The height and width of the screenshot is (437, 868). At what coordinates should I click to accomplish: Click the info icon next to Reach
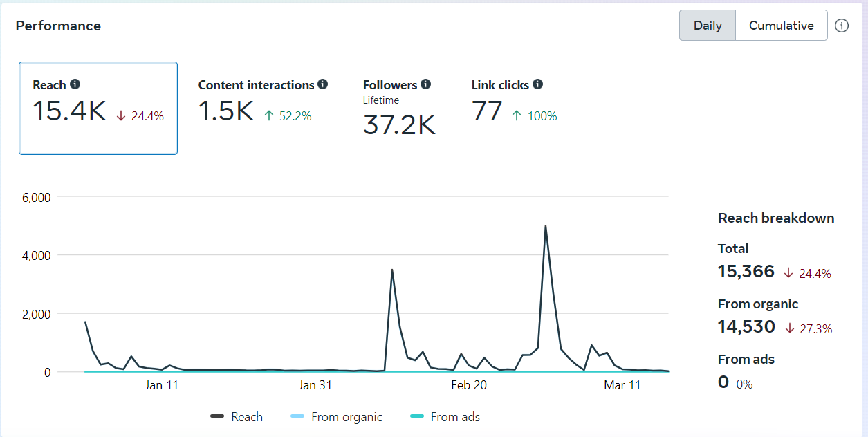[x=75, y=84]
